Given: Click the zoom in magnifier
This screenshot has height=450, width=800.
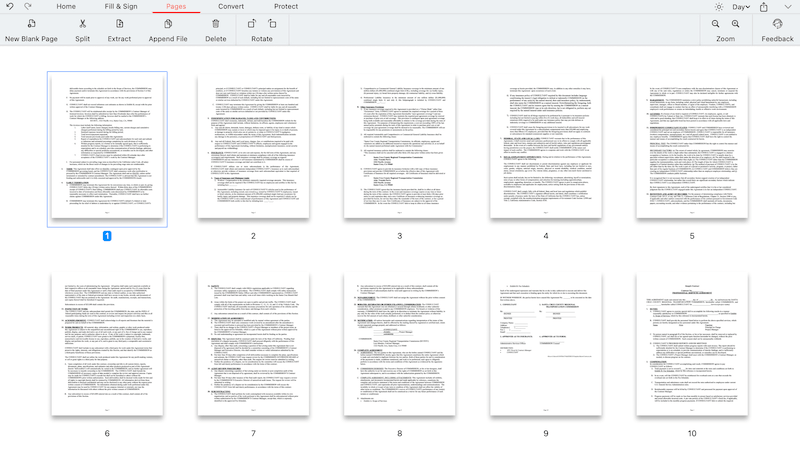Looking at the screenshot, I should 736,23.
